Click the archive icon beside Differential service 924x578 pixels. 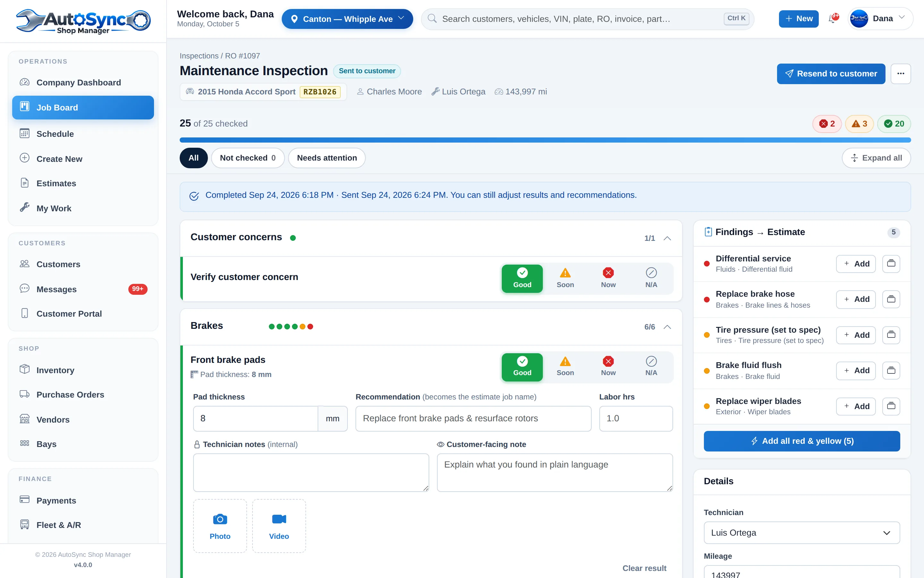(891, 264)
